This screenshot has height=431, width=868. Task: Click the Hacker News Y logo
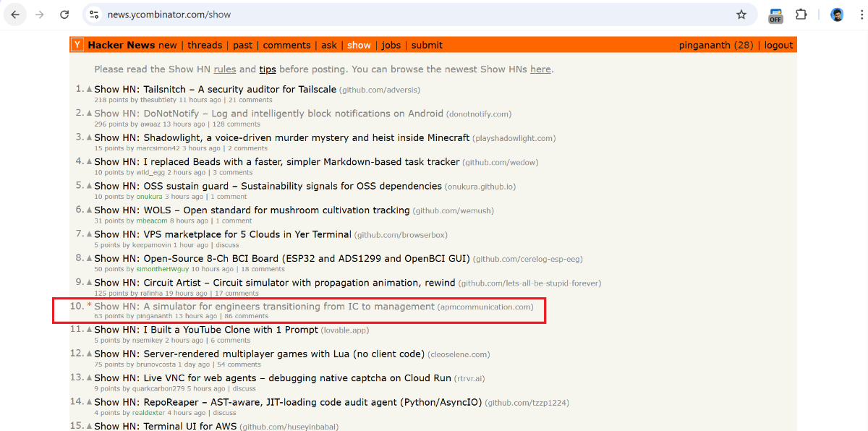(77, 45)
